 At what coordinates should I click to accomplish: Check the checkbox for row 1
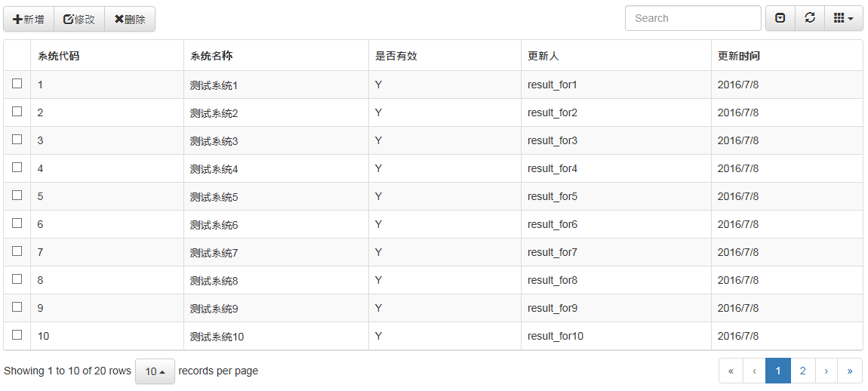(17, 84)
